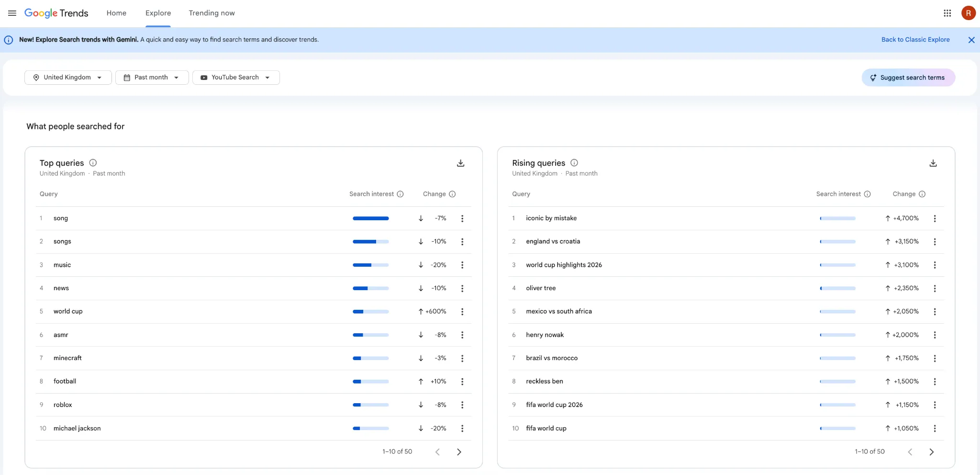Select the top query 'football'

(x=65, y=381)
